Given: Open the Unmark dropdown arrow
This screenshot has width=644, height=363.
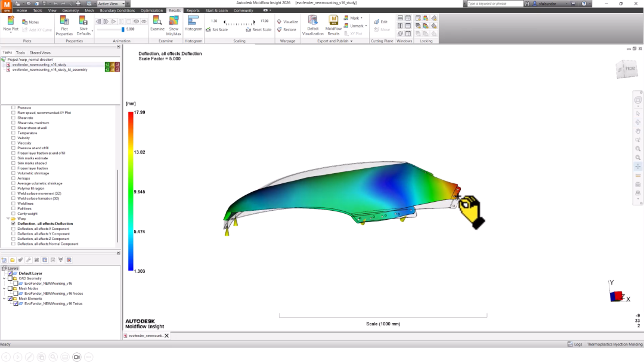Looking at the screenshot, I should point(366,26).
